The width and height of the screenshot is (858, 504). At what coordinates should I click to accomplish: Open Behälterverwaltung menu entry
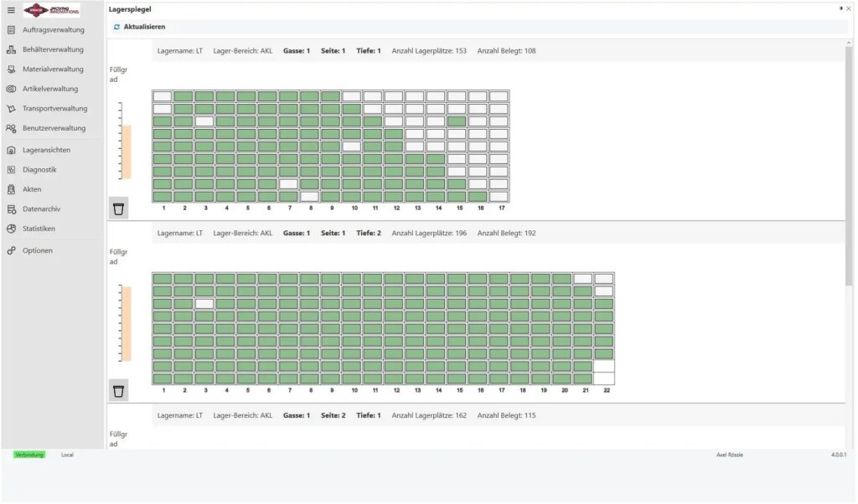tap(53, 49)
